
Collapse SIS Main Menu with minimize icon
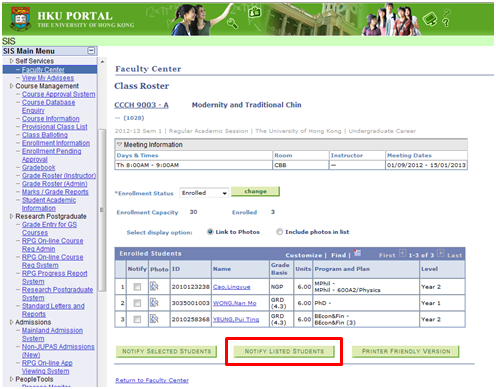coord(91,51)
